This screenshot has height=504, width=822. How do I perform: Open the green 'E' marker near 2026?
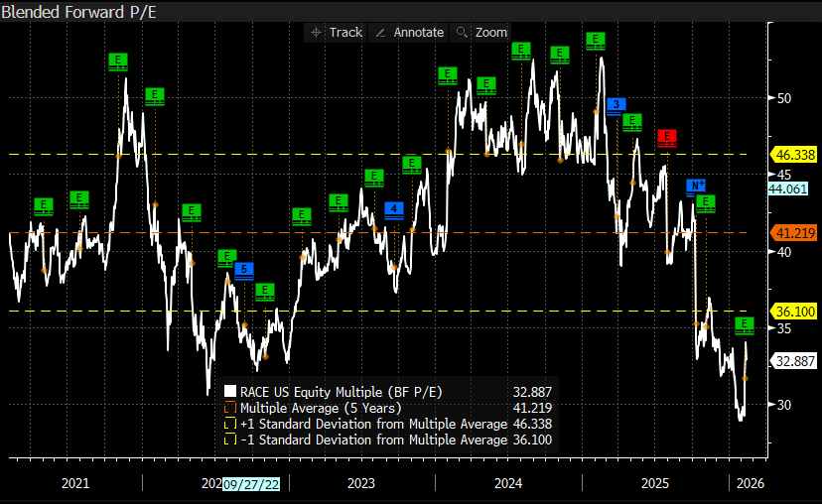pyautogui.click(x=745, y=324)
